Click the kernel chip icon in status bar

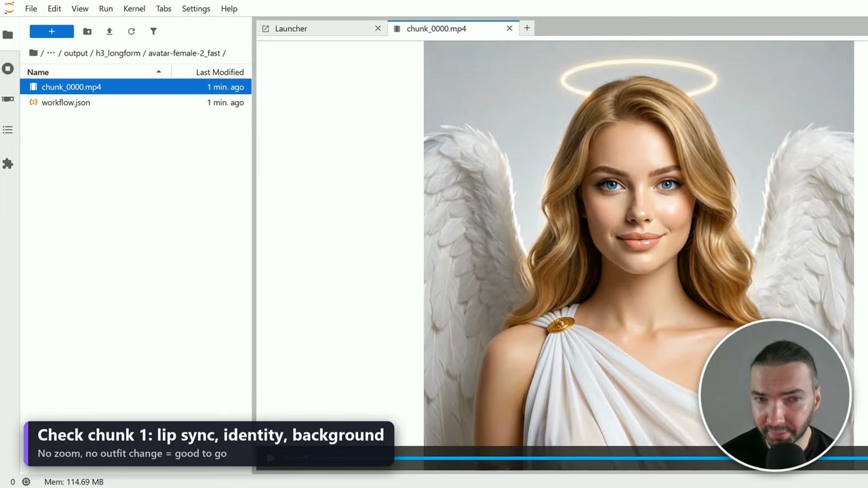[x=26, y=482]
